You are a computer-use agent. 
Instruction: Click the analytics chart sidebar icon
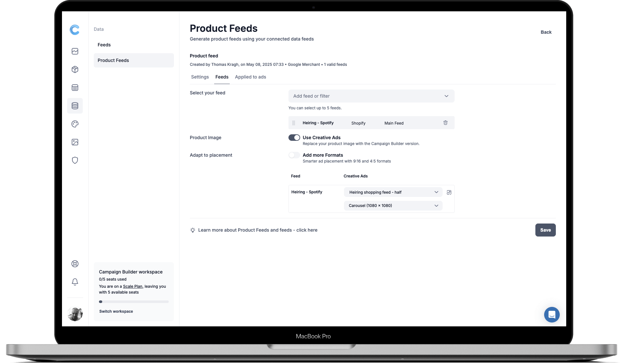coord(75,51)
